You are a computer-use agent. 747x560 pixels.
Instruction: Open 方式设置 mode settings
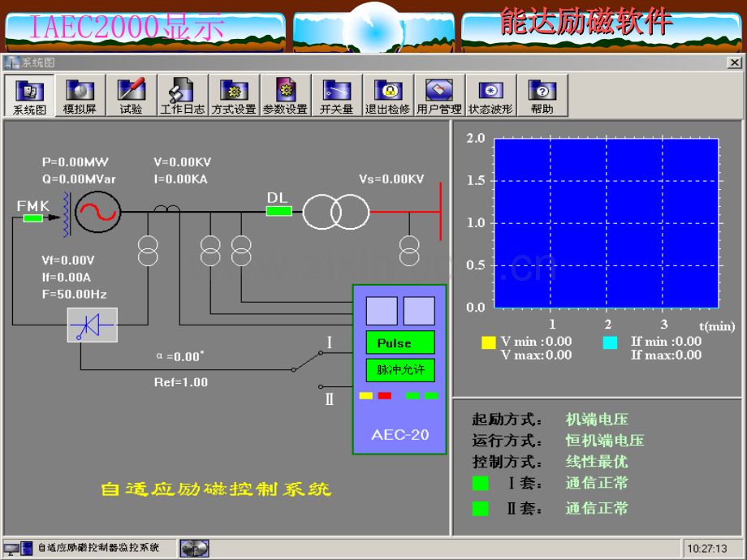point(235,96)
